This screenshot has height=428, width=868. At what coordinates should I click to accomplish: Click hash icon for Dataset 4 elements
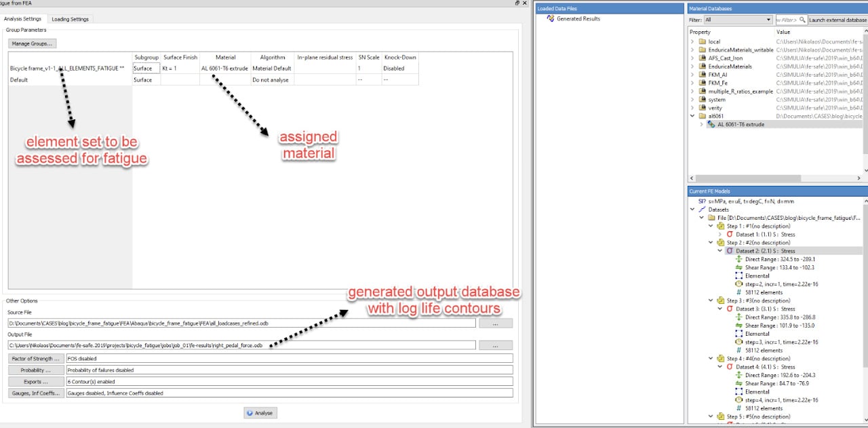pos(739,408)
